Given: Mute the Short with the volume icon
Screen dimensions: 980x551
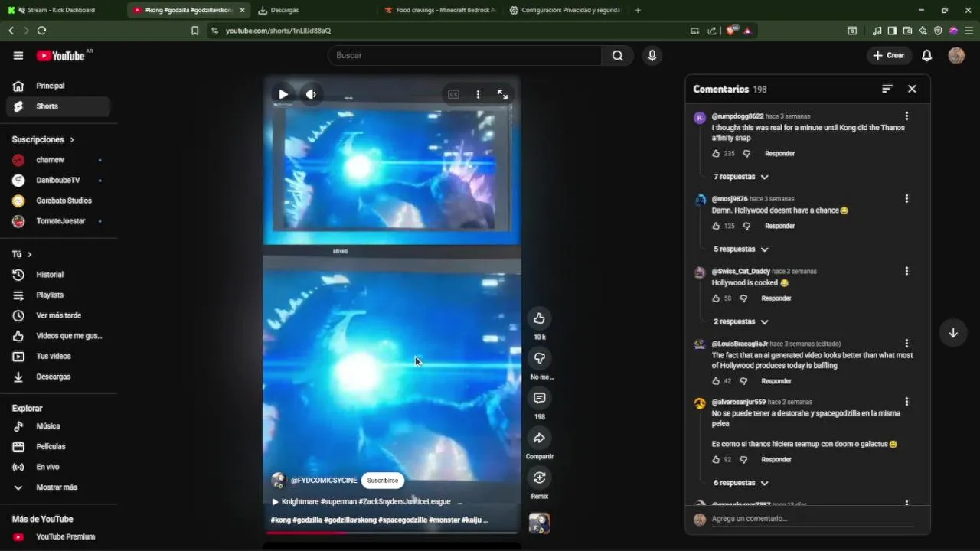Looking at the screenshot, I should 311,94.
